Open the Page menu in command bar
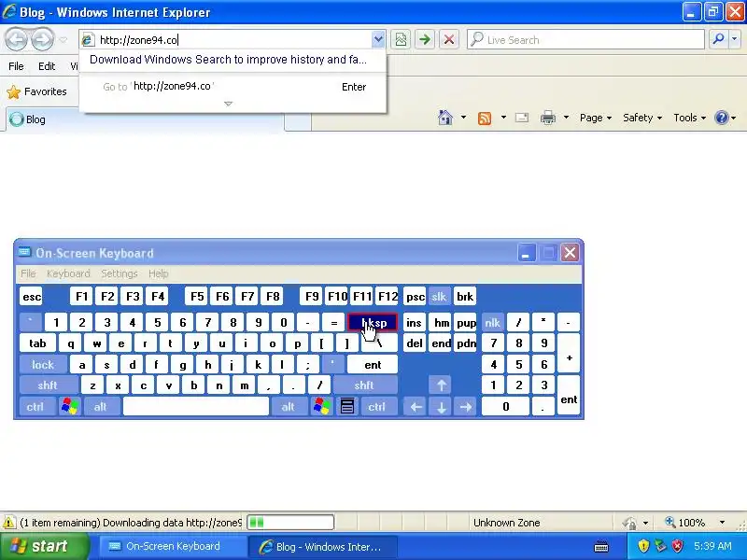Viewport: 747px width, 560px height. (x=596, y=118)
